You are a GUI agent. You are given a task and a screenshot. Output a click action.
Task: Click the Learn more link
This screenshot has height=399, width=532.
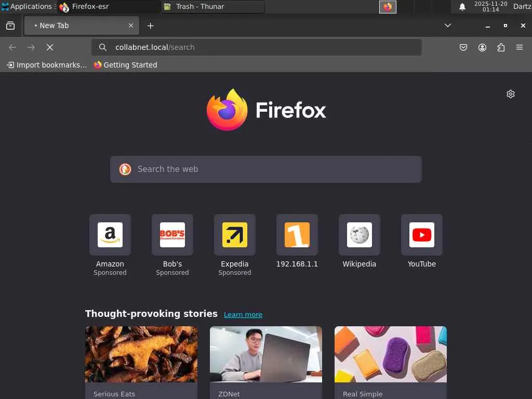click(x=243, y=314)
